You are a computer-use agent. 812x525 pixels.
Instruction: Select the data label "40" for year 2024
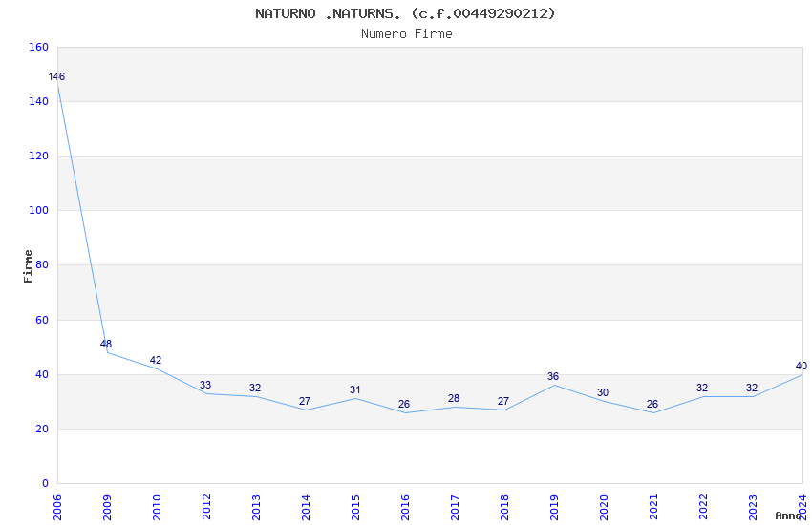(x=801, y=366)
